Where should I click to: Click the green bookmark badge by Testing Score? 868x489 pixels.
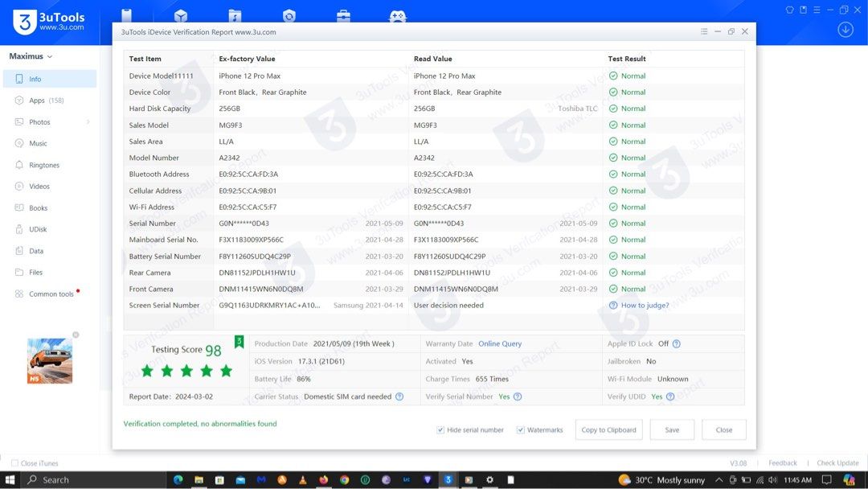tap(240, 341)
